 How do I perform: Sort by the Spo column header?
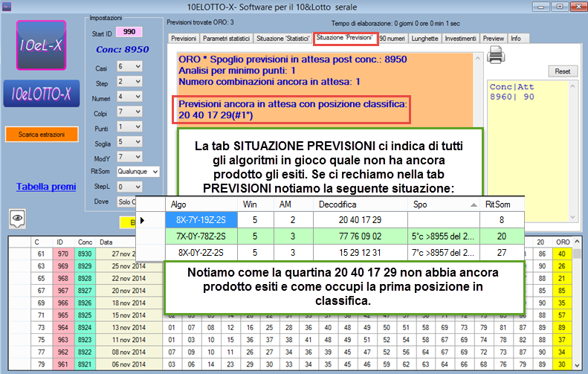pyautogui.click(x=444, y=204)
